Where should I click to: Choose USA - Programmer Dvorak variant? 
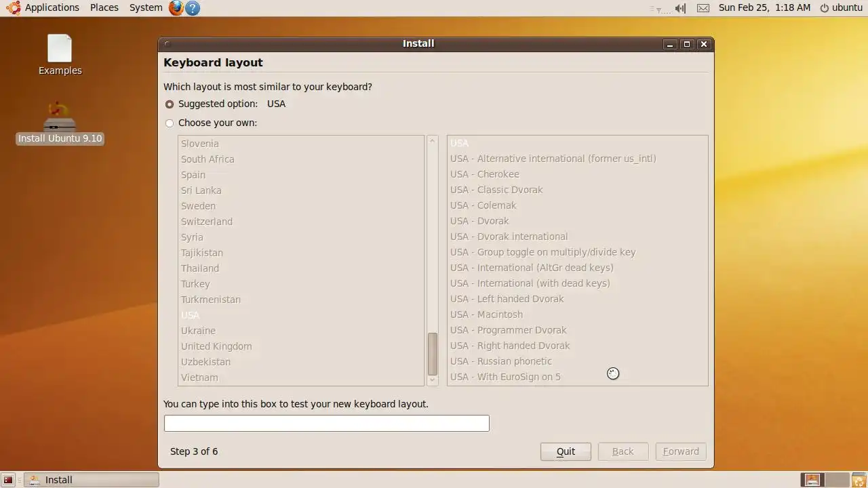pos(578,330)
